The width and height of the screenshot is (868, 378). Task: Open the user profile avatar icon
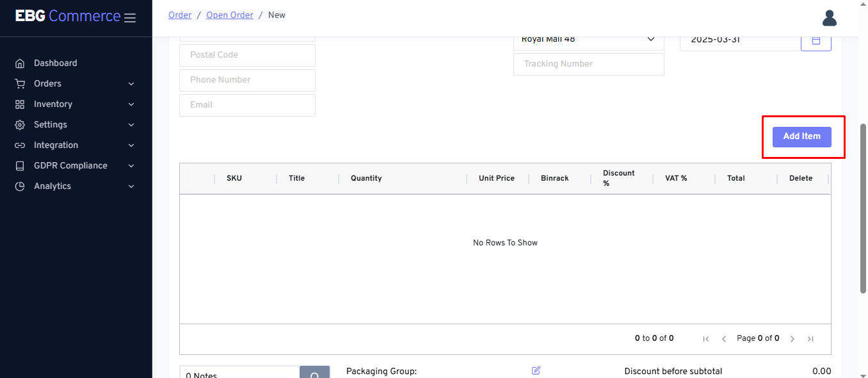pos(829,18)
